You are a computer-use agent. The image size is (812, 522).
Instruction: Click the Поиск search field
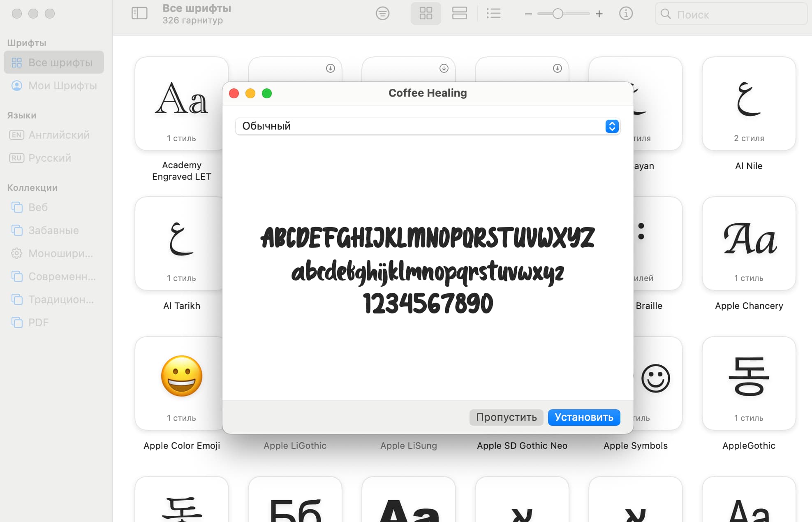point(731,14)
